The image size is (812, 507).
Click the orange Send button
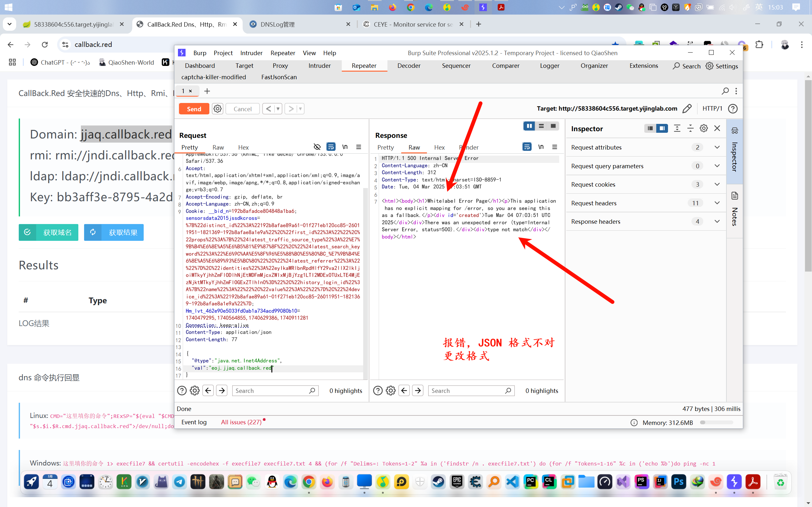click(194, 109)
